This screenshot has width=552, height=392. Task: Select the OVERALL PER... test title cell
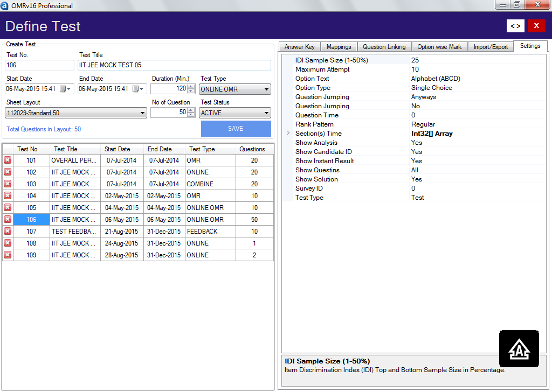click(x=75, y=160)
